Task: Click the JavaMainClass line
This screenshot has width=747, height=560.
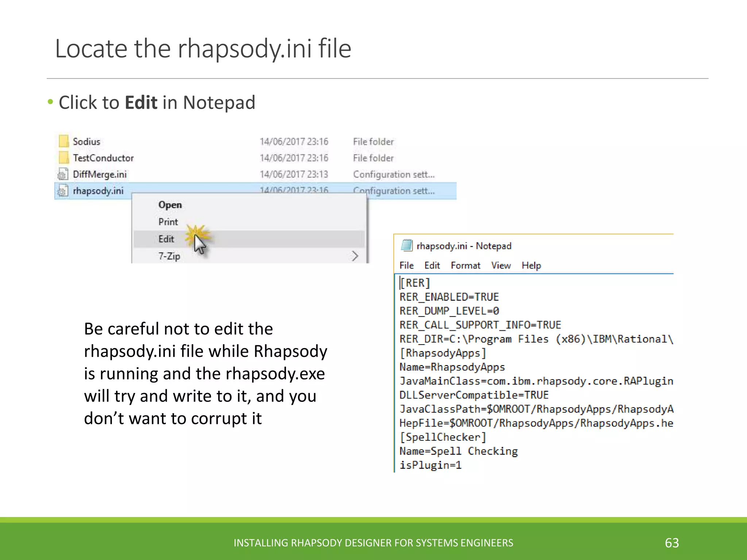Action: click(536, 381)
